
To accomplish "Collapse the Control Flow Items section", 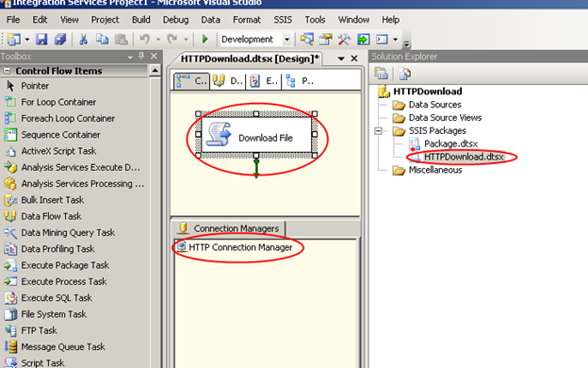I will click(x=7, y=71).
